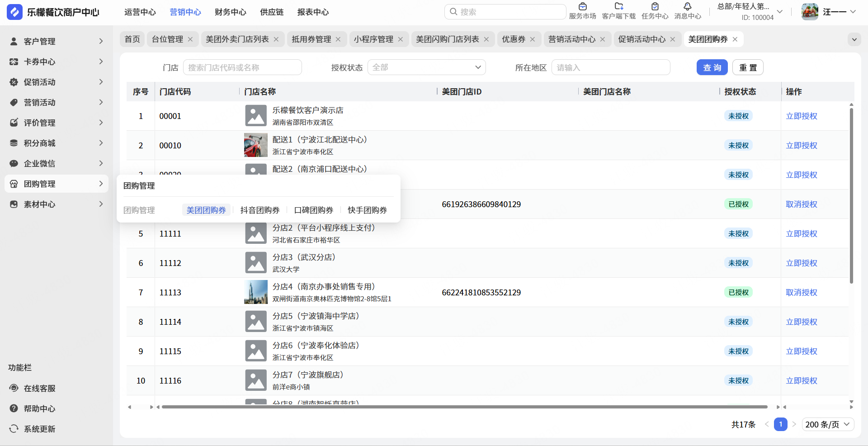Open the 200 条/页 page size dropdown
868x446 pixels.
pyautogui.click(x=828, y=424)
